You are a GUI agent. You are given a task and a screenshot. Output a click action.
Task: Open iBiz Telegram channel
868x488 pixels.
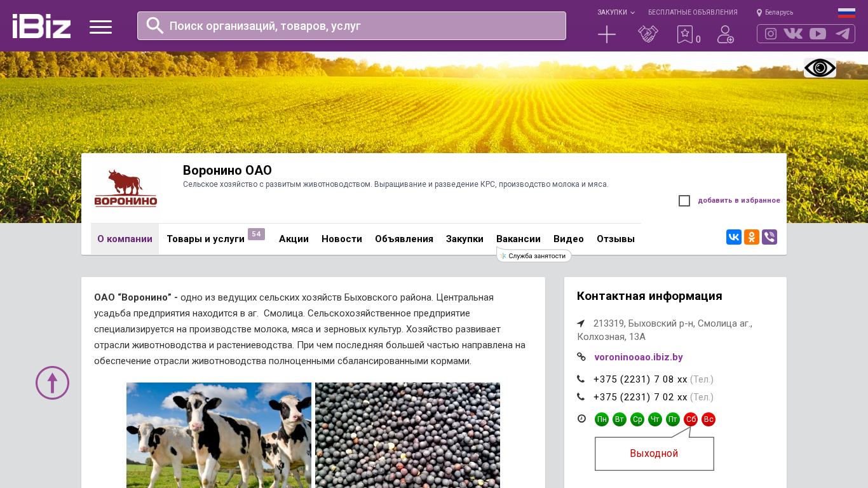(843, 34)
